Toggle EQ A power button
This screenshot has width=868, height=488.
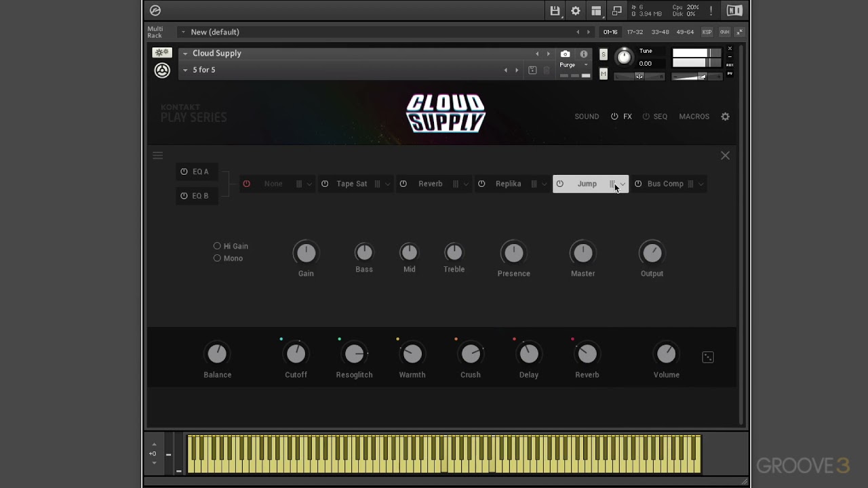tap(184, 171)
